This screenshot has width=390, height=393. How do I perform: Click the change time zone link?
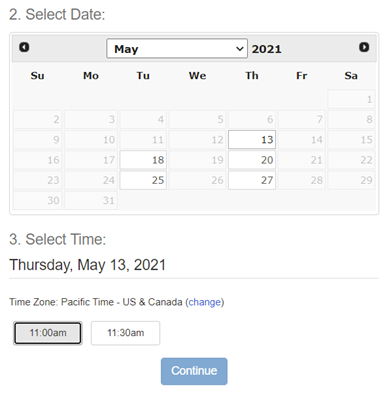pos(205,302)
